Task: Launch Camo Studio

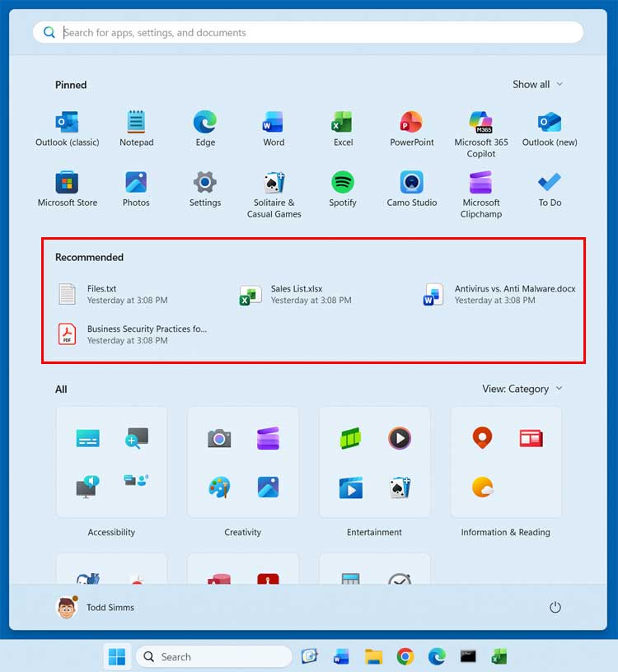Action: pos(412,189)
